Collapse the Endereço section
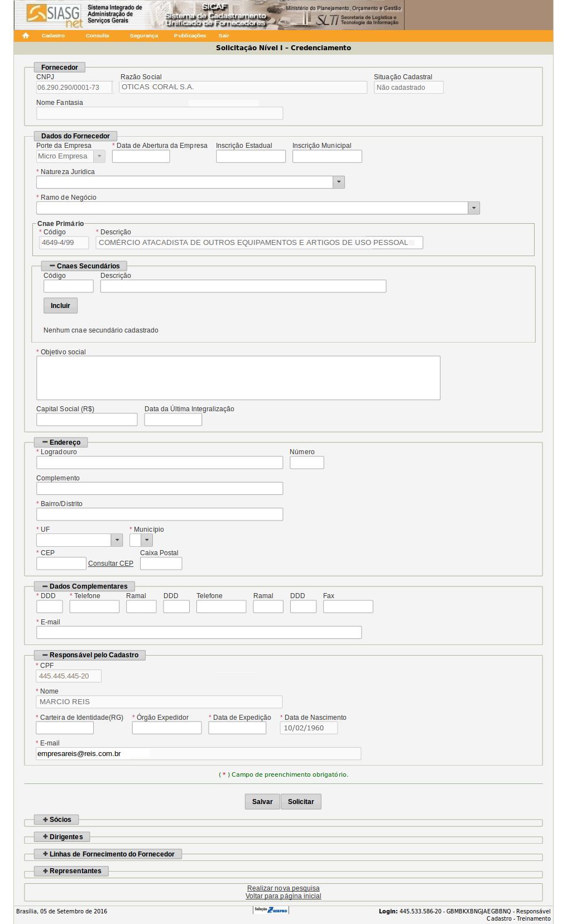This screenshot has height=924, width=567. coord(61,442)
